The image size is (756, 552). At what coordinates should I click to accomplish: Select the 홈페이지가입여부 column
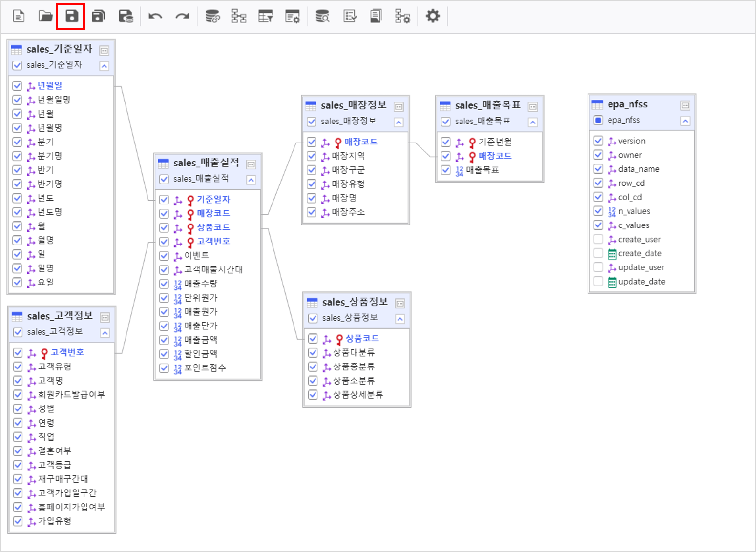[71, 507]
